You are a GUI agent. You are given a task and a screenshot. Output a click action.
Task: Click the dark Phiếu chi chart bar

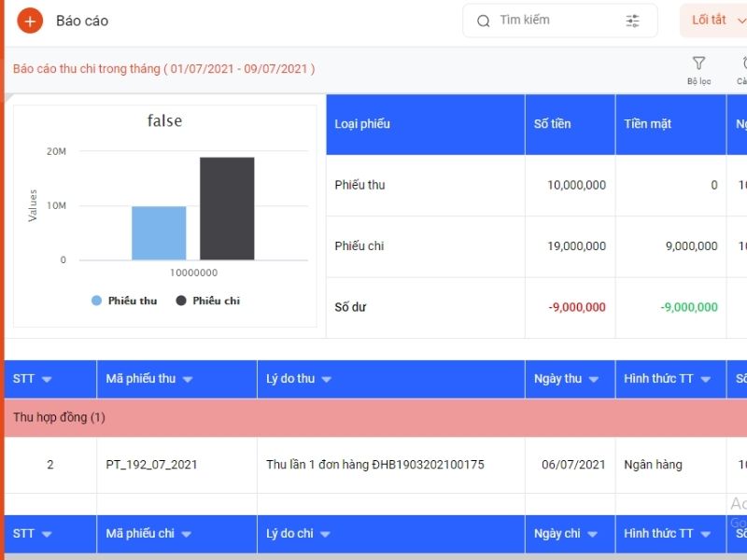click(x=227, y=208)
